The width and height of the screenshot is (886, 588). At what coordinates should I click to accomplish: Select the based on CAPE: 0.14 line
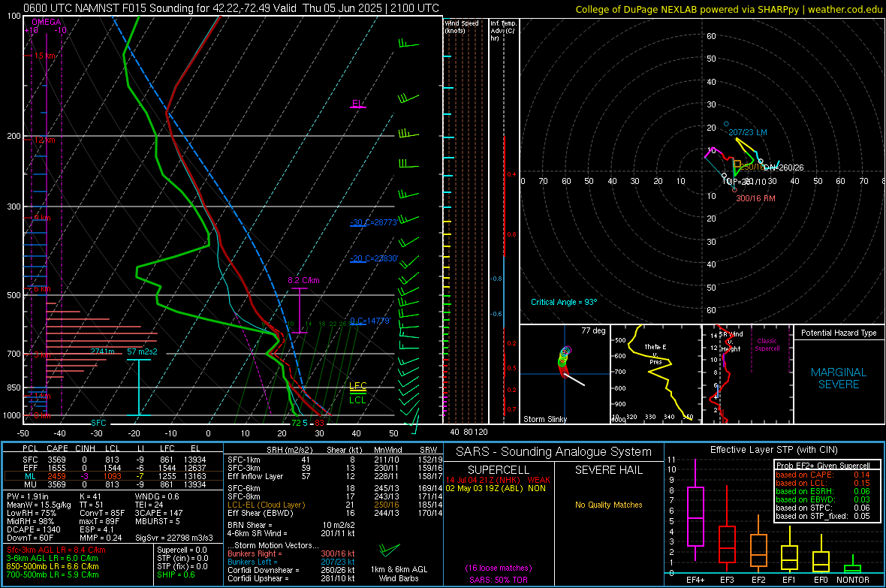point(823,475)
